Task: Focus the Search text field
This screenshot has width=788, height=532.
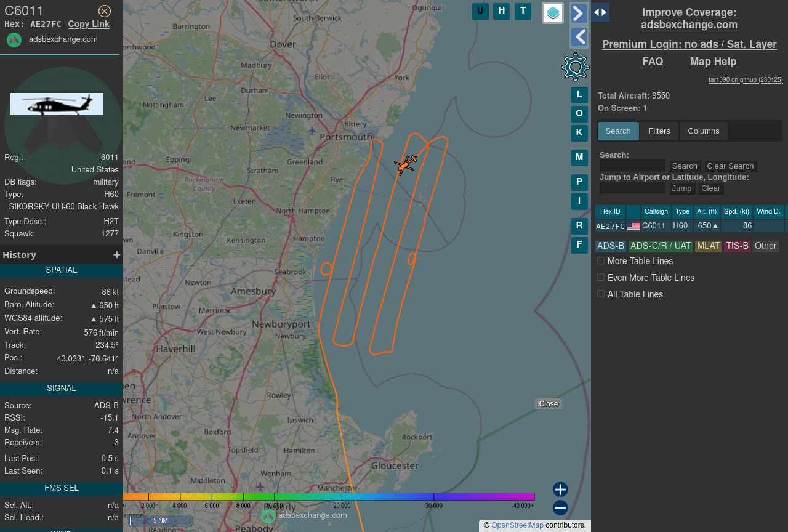Action: pos(632,166)
